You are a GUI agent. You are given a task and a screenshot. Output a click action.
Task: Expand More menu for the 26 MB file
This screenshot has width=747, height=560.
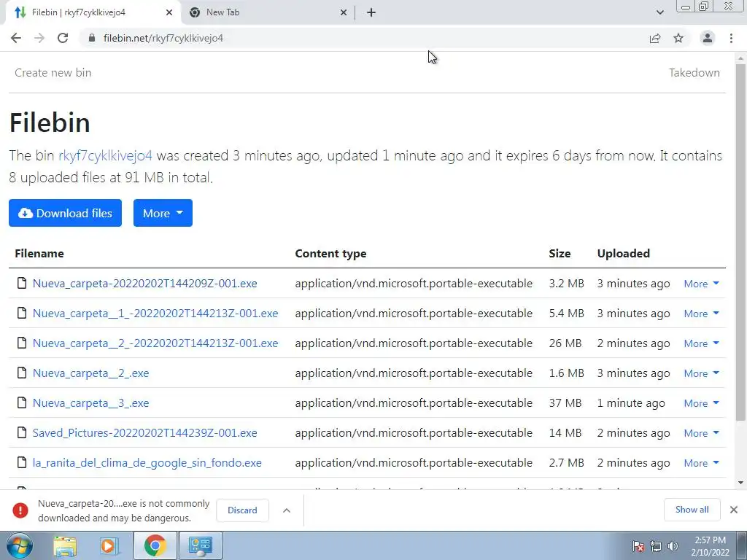[x=701, y=343]
